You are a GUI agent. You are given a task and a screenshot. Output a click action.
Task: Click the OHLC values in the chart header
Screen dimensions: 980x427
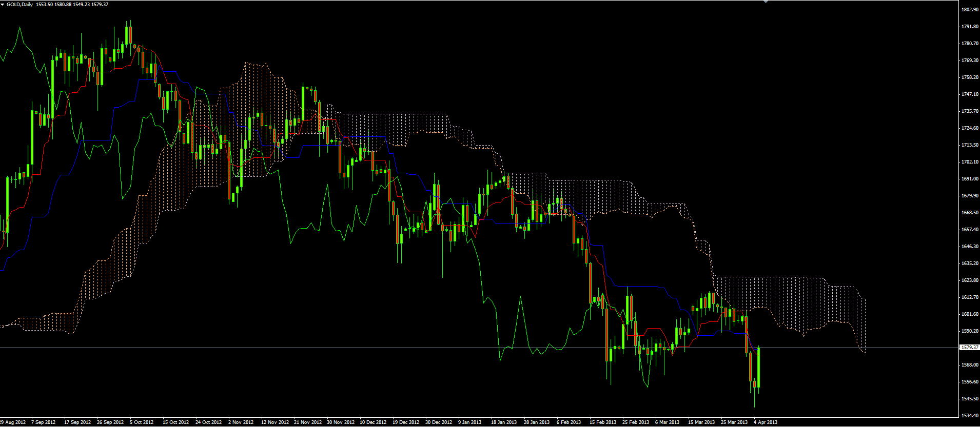coord(72,5)
